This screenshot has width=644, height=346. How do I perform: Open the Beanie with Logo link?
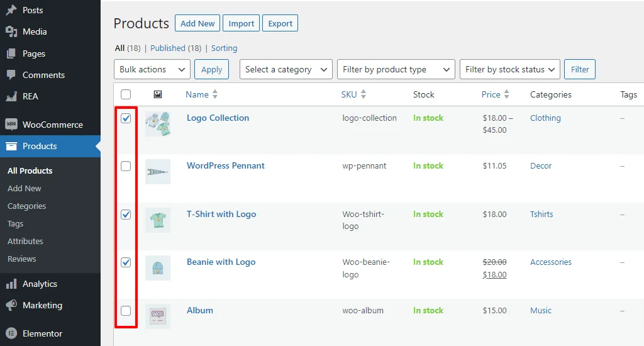[x=221, y=262]
